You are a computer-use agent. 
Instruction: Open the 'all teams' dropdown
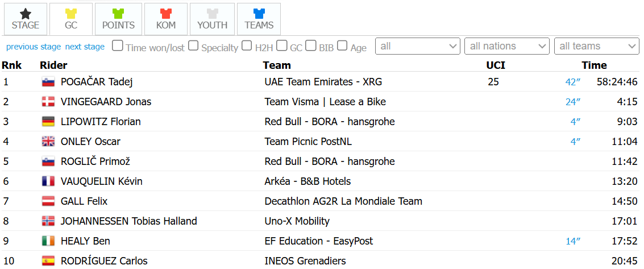(x=597, y=46)
